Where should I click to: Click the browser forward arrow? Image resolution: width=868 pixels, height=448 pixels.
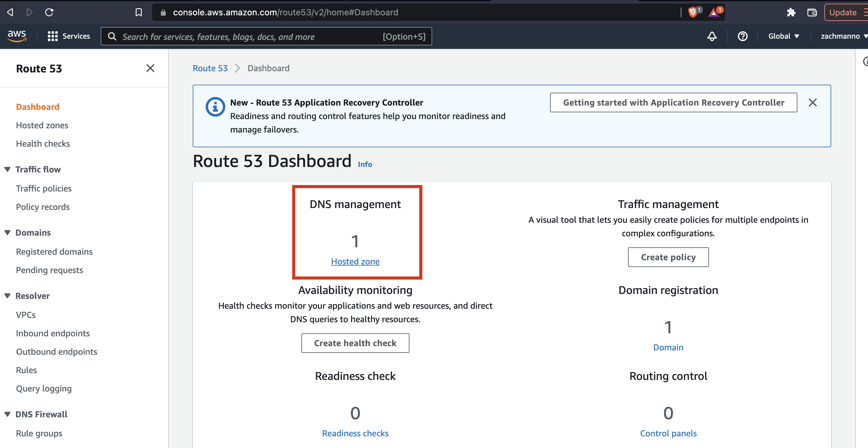[x=30, y=13]
